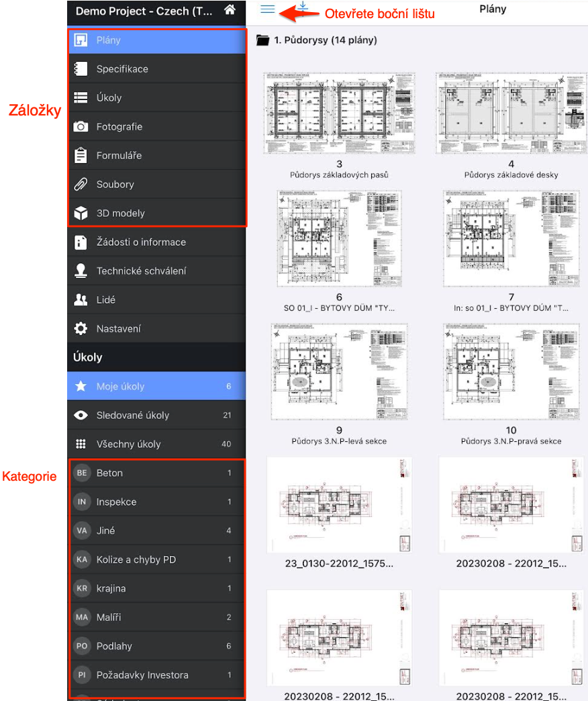
Task: Select the Kolize a chyby PD category
Action: pos(156,559)
